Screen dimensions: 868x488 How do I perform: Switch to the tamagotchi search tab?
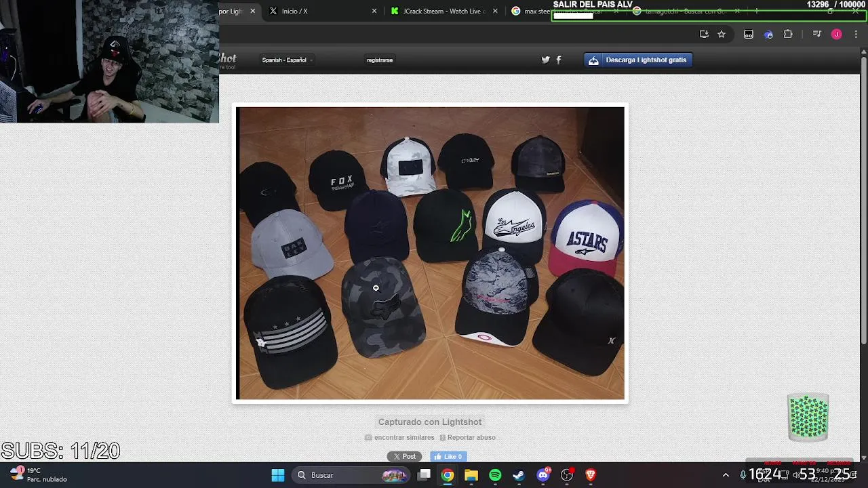tap(685, 11)
